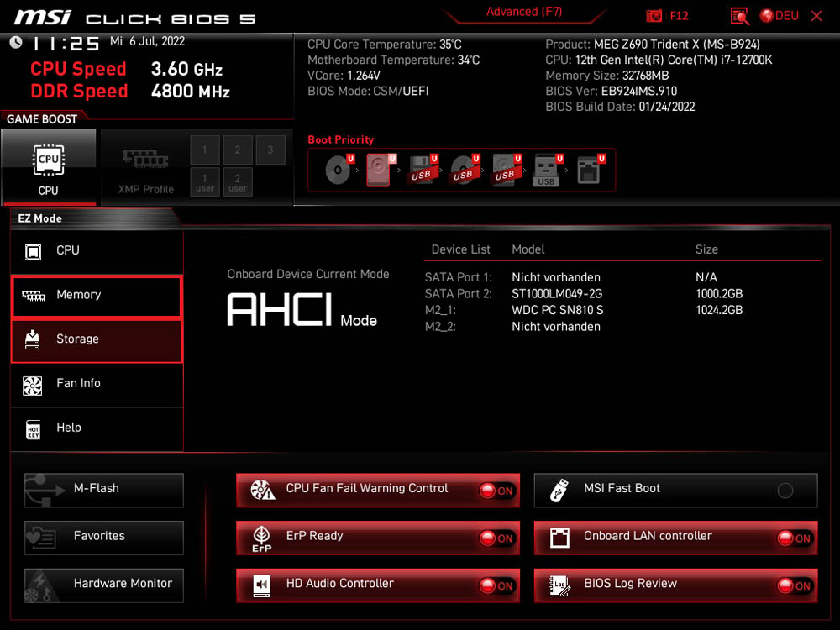This screenshot has width=840, height=630.
Task: Click the MSI logo
Action: 43,17
